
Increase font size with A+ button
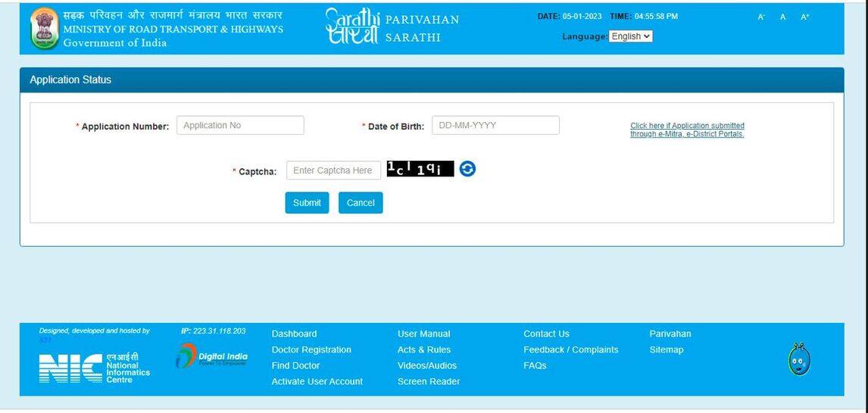pos(804,17)
